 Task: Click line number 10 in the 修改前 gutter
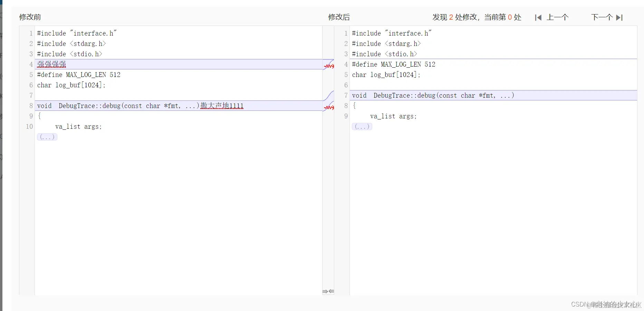(29, 127)
